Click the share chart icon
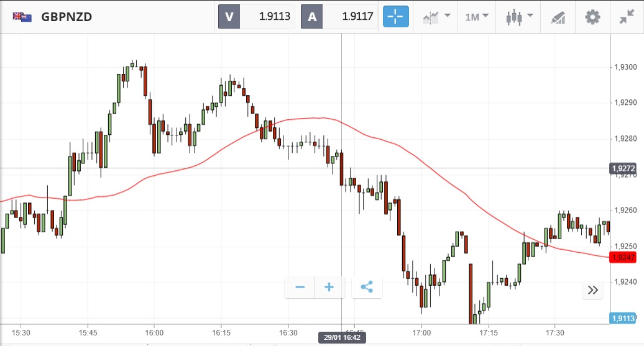644x346 pixels. point(367,287)
